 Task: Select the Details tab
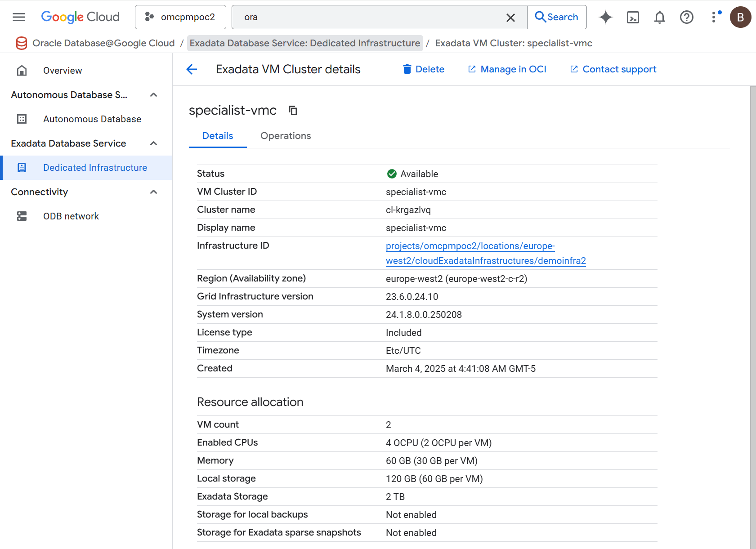(218, 135)
